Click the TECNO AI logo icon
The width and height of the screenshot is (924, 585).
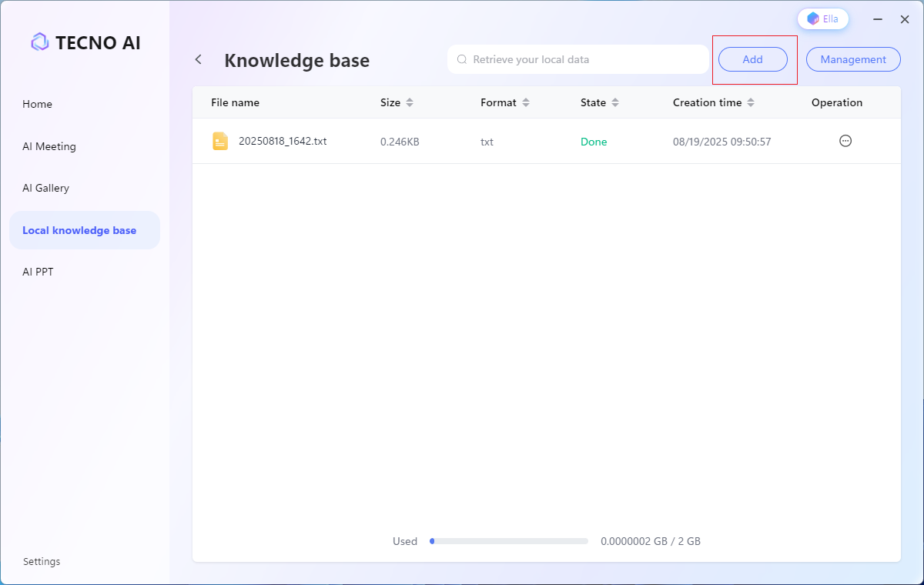tap(40, 42)
